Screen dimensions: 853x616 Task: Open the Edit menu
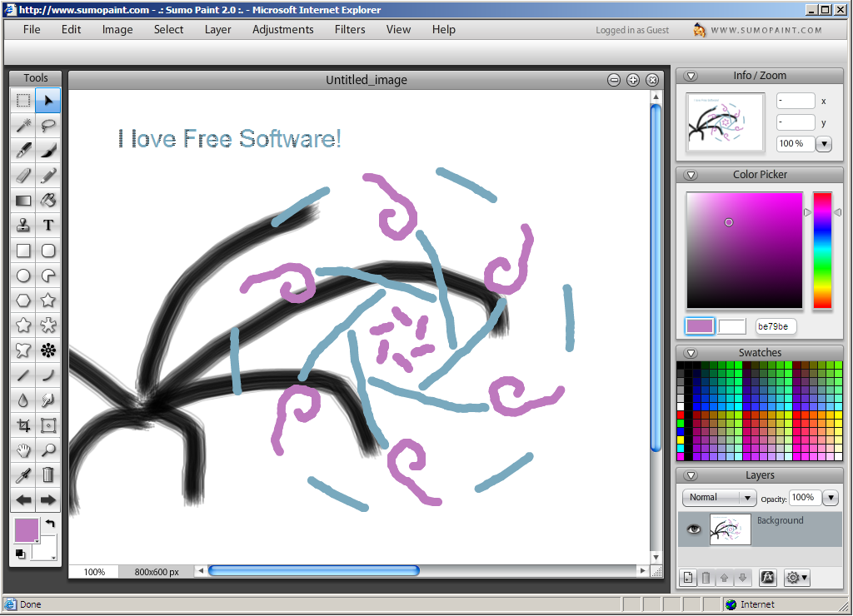[x=72, y=29]
